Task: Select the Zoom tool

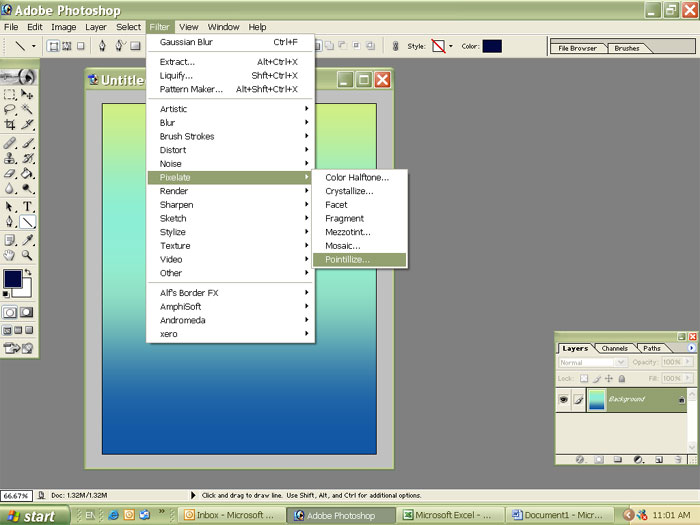Action: 27,255
